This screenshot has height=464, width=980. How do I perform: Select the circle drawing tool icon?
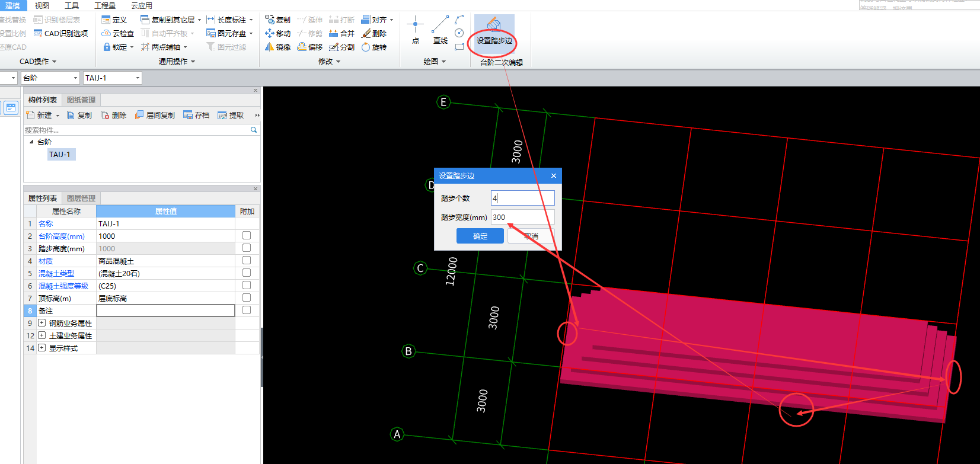459,33
